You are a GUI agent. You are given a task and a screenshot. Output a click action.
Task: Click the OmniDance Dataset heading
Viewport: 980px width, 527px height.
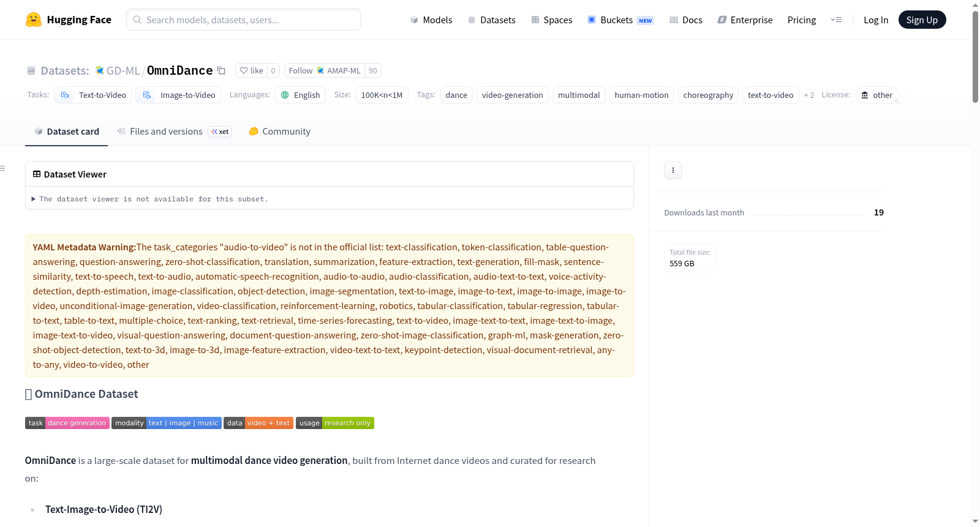pos(86,394)
